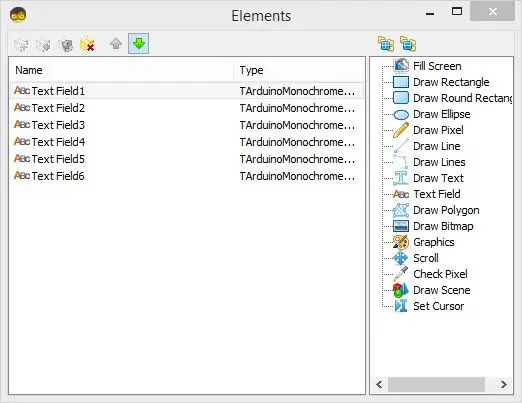
Task: Select the Draw Scene icon
Action: point(401,290)
